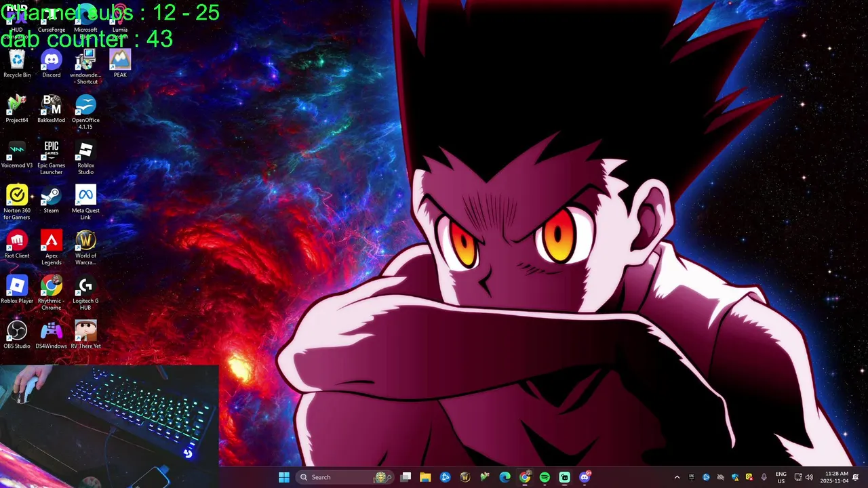Launch the PEAK game desktop icon
The height and width of the screenshot is (488, 868).
click(x=120, y=64)
